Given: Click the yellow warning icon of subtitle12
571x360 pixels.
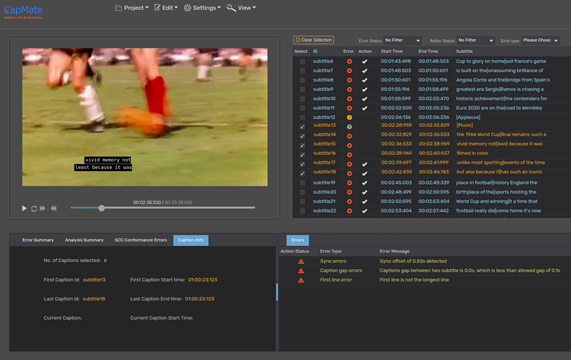Looking at the screenshot, I should [349, 118].
